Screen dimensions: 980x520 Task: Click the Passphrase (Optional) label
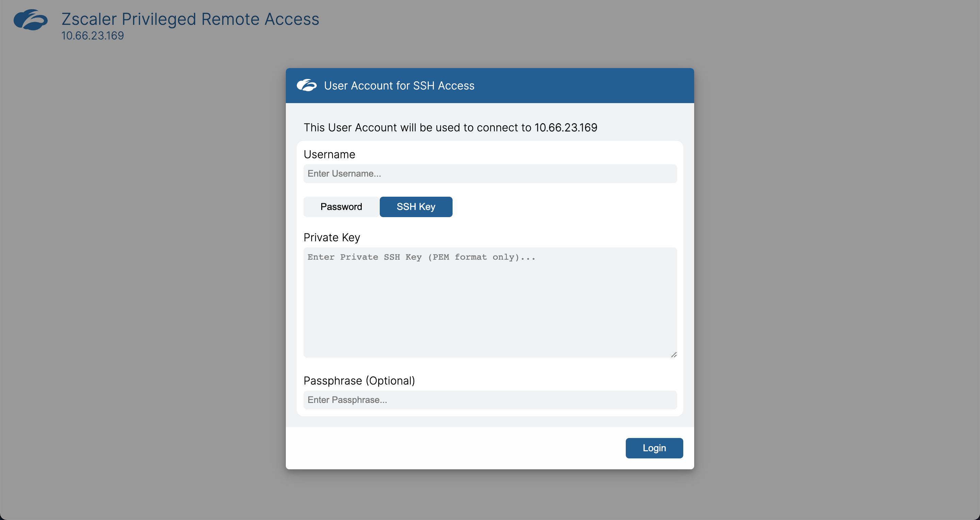pos(359,380)
